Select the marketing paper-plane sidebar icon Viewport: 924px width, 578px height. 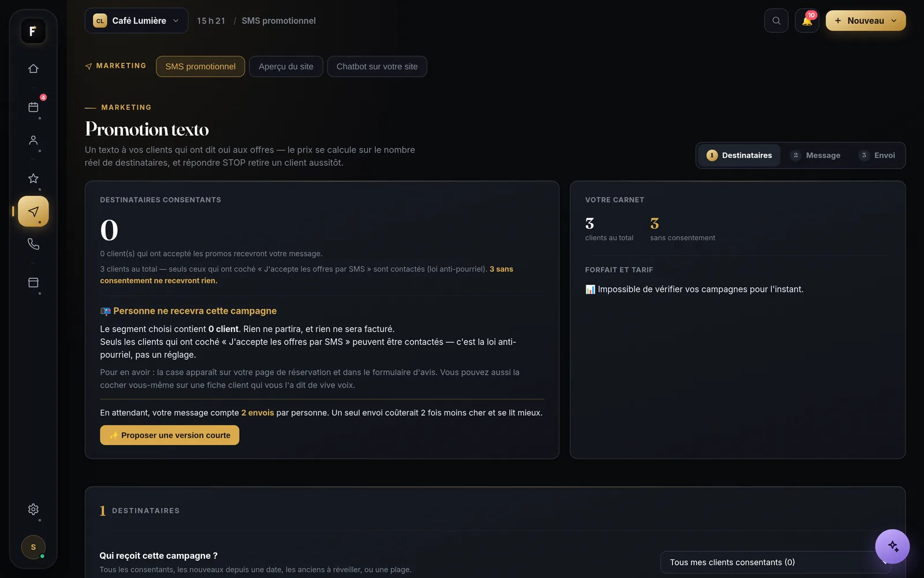pyautogui.click(x=33, y=212)
